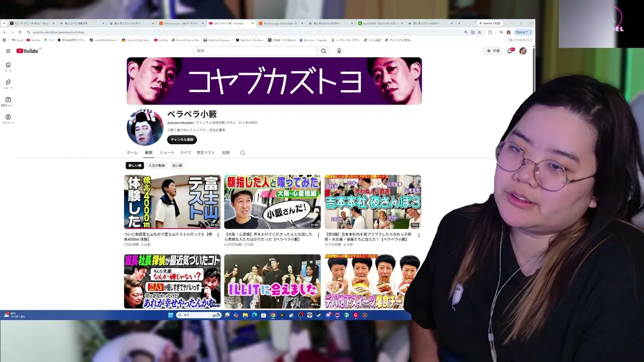
Task: Open the 吉本本社 夜さんぽ3 video thumbnail
Action: point(373,202)
